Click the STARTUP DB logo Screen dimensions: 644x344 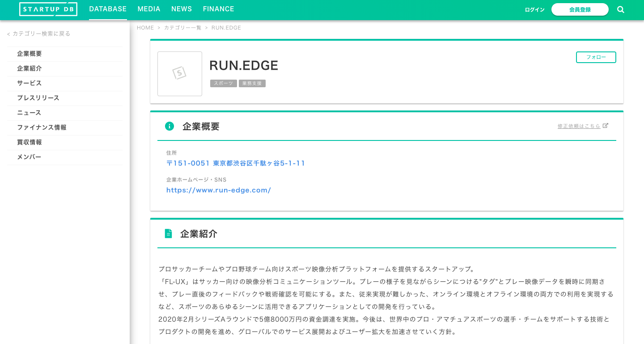(x=48, y=8)
